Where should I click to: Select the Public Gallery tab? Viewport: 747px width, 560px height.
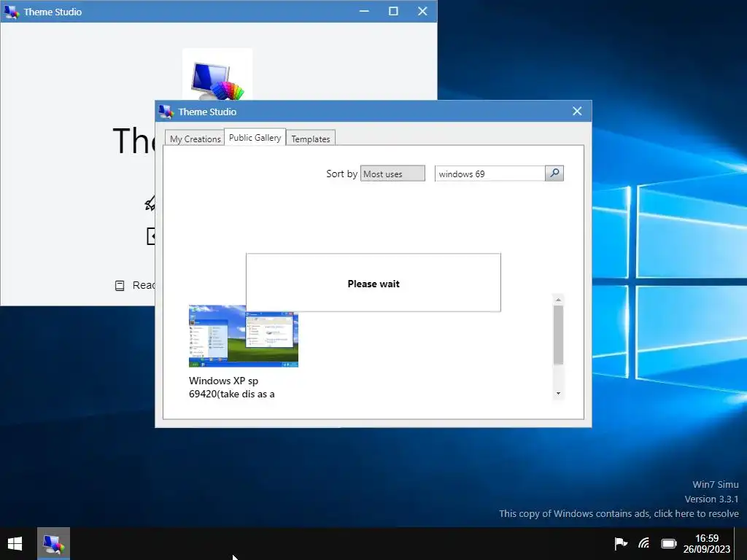click(255, 137)
